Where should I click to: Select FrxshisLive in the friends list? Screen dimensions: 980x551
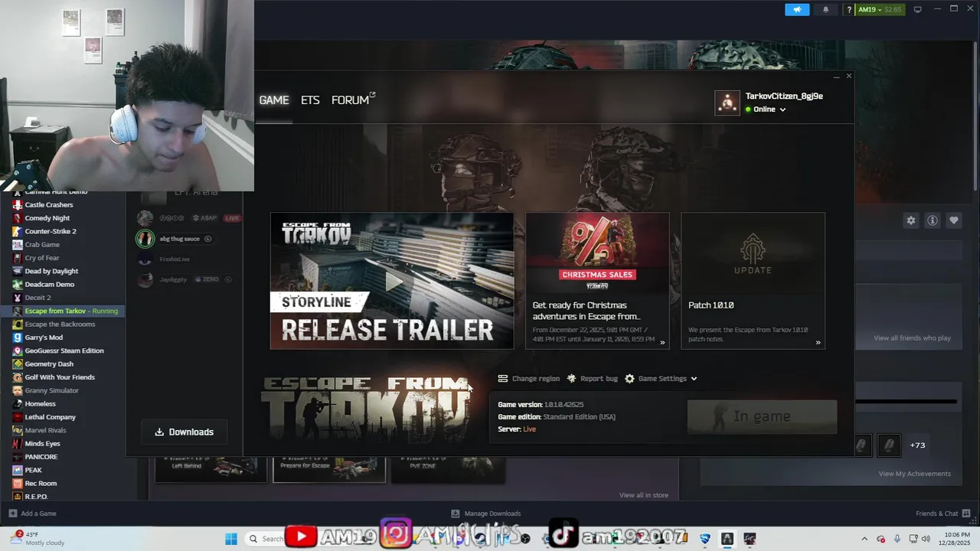click(x=175, y=259)
